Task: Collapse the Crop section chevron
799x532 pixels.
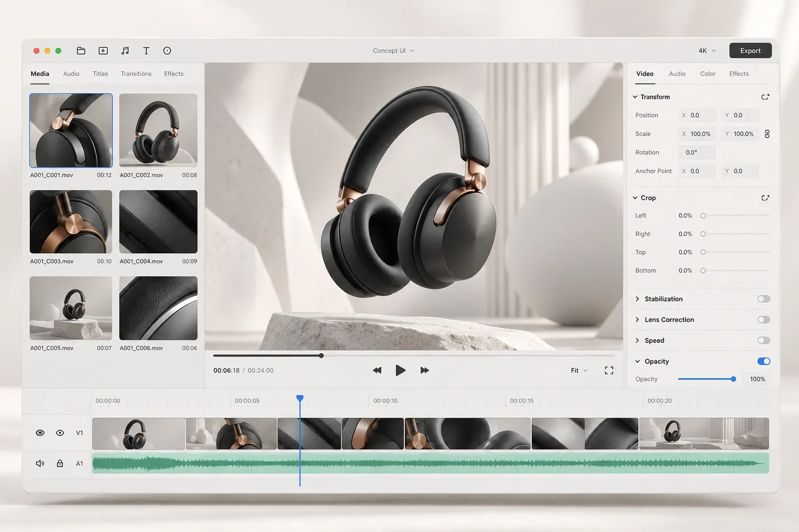Action: [x=635, y=198]
